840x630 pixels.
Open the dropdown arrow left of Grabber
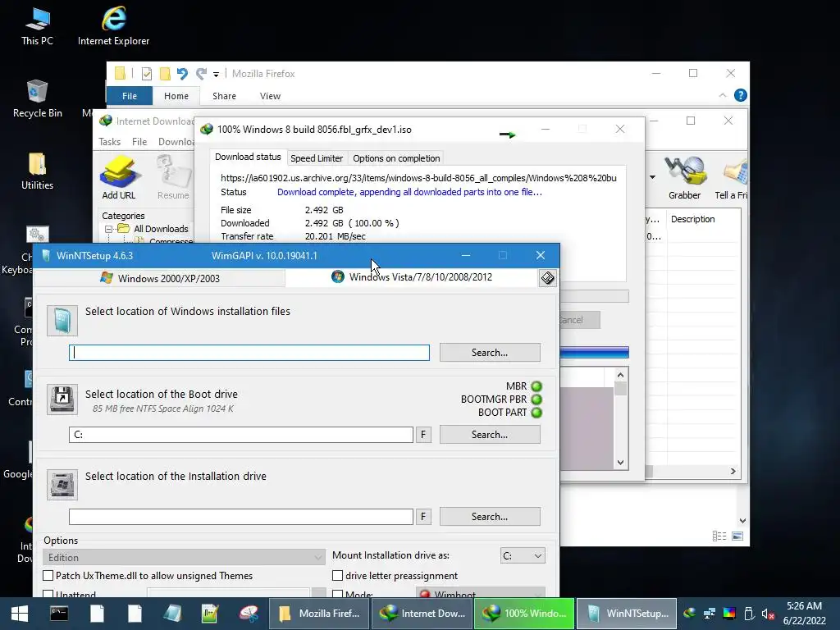(652, 177)
